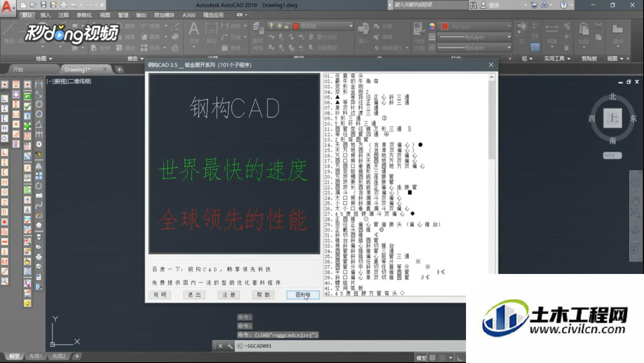Click the keyword search input field

(430, 5)
